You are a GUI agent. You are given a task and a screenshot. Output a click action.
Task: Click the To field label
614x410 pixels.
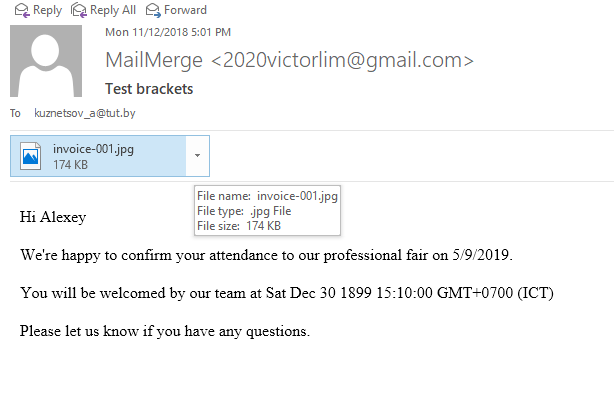15,113
